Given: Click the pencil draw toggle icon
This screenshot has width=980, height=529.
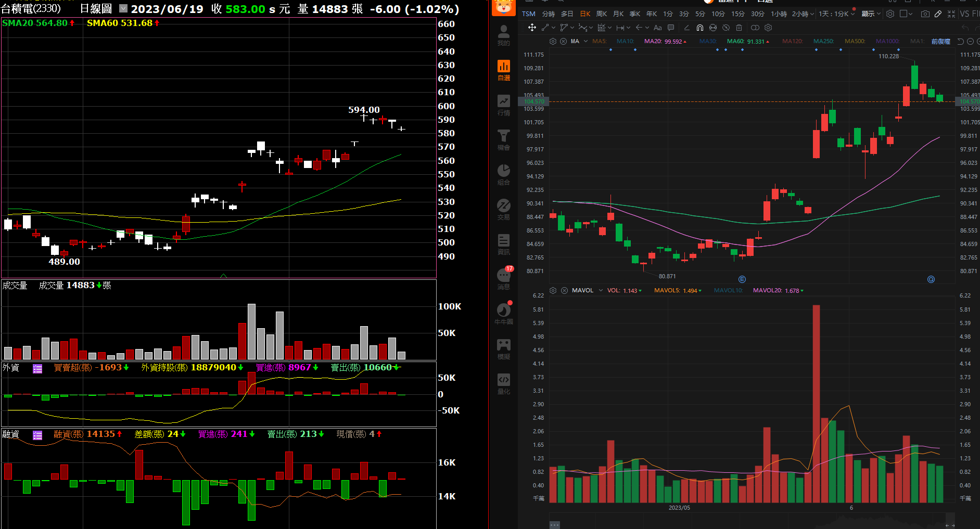Looking at the screenshot, I should pos(938,14).
